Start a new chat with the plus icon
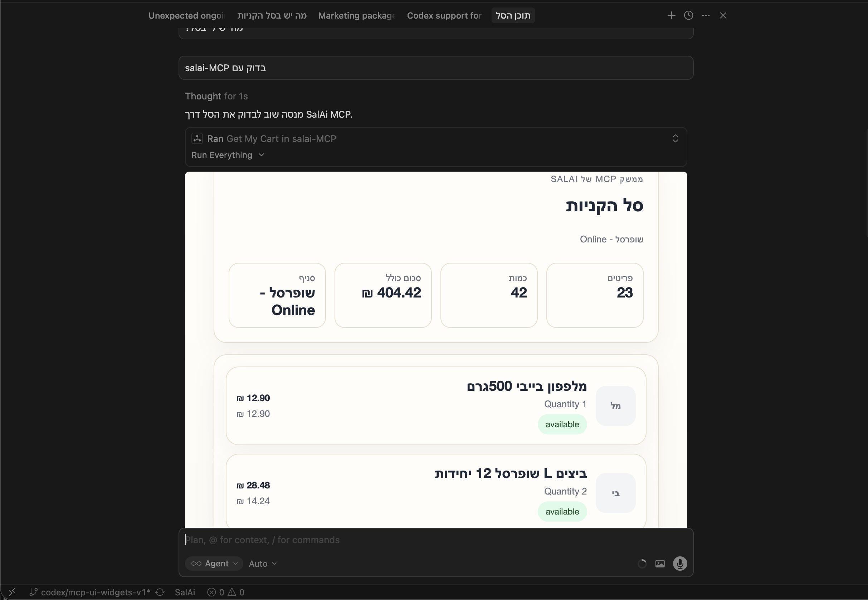 click(x=671, y=15)
